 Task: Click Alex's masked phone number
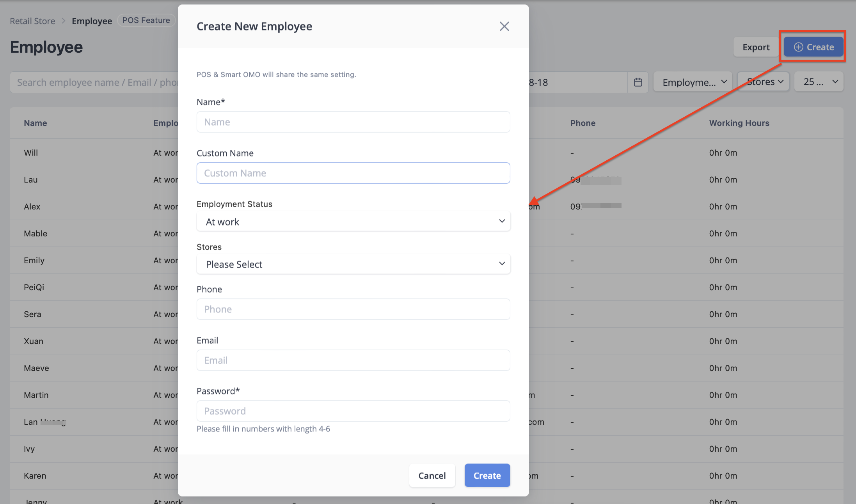tap(596, 206)
